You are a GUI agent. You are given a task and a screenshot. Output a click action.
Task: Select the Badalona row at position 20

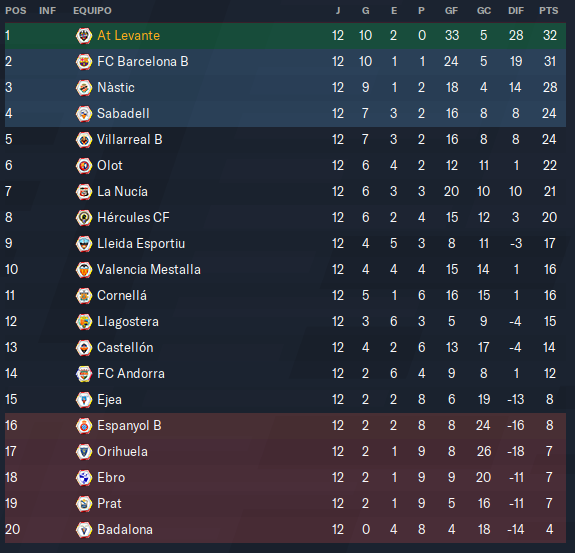pyautogui.click(x=285, y=530)
